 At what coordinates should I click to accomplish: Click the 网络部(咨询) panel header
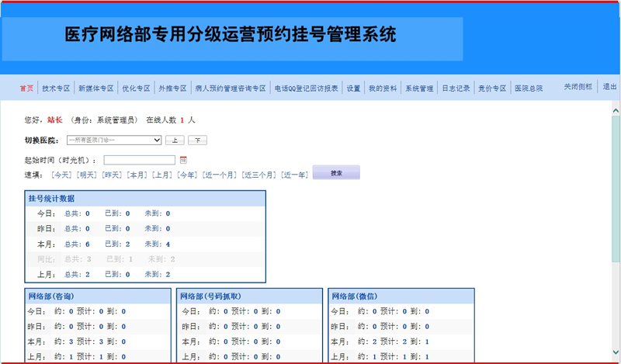[x=98, y=296]
